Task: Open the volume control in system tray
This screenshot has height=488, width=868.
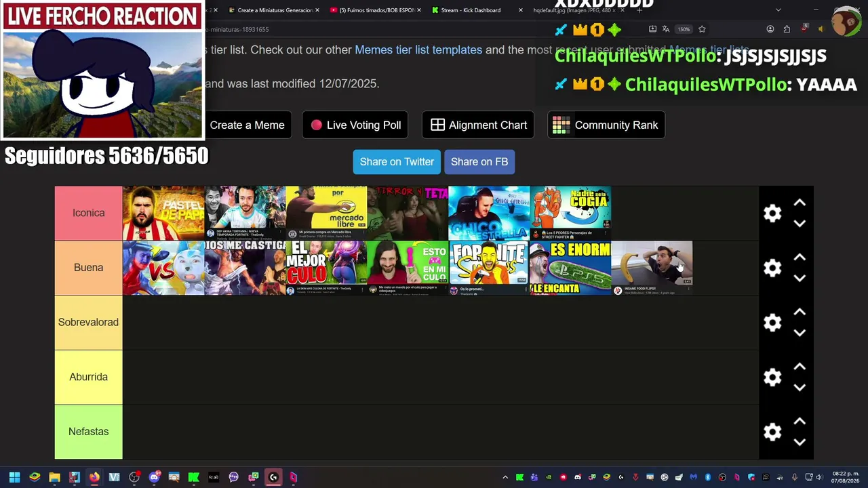Action: pos(818,477)
